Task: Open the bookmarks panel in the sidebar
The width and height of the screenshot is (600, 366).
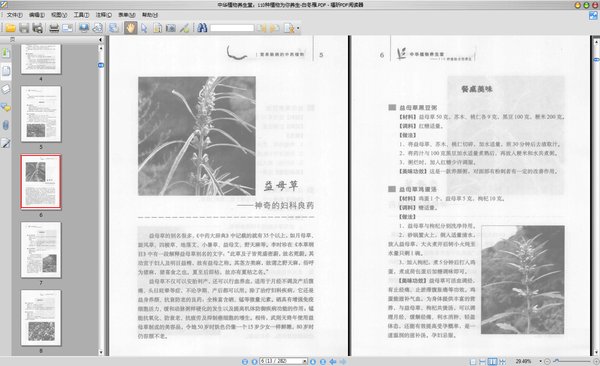Action: pyautogui.click(x=6, y=52)
